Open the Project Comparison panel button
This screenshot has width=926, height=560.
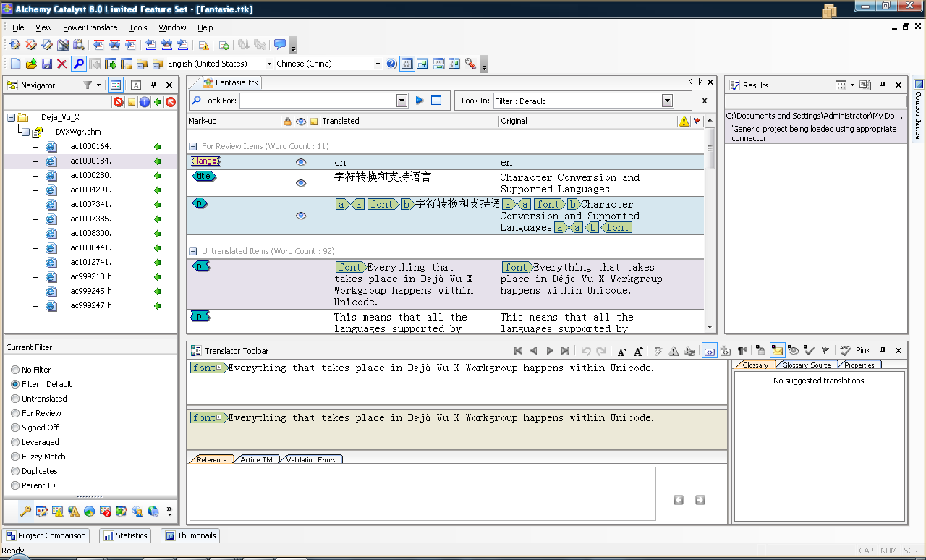46,535
